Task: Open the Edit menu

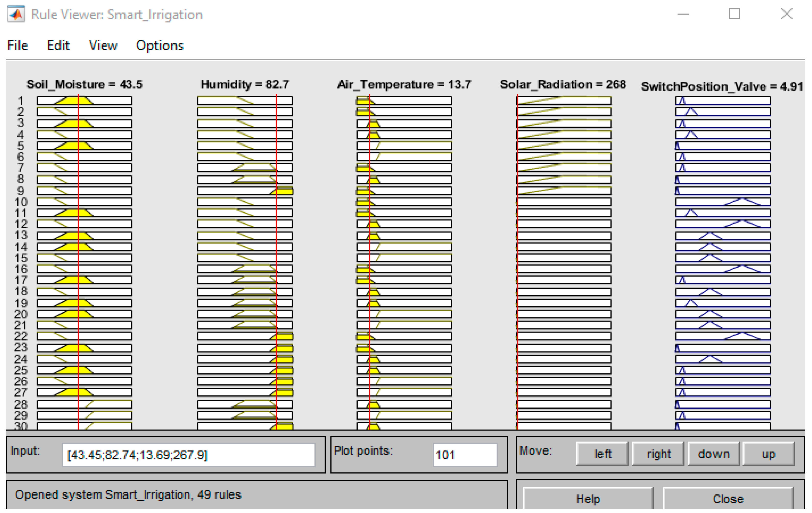Action: (x=58, y=45)
